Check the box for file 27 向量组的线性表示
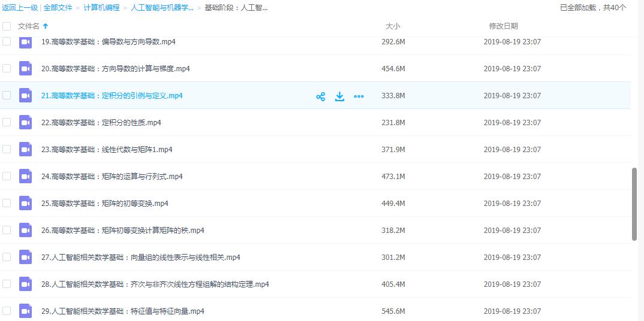The image size is (644, 321). tap(7, 257)
